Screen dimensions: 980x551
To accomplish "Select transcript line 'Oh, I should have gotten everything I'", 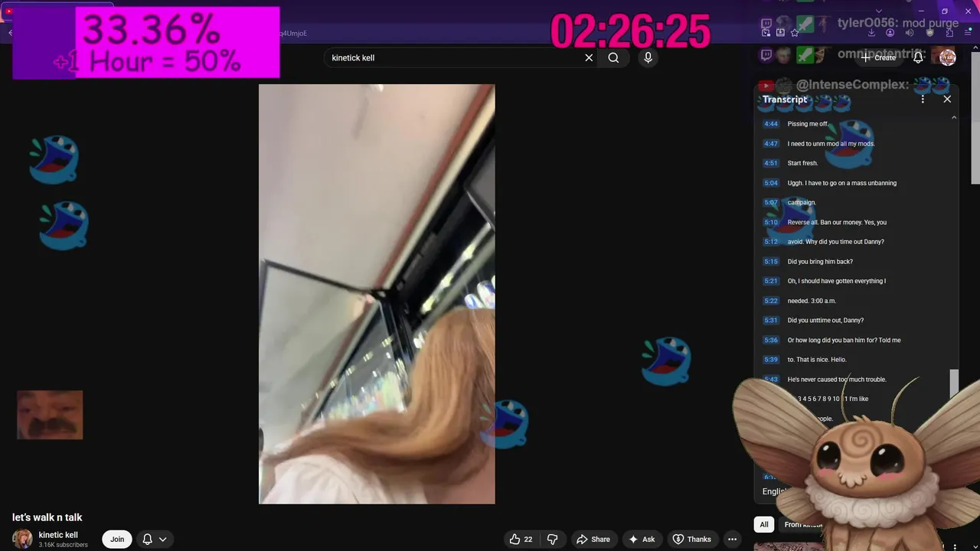I will tap(837, 281).
